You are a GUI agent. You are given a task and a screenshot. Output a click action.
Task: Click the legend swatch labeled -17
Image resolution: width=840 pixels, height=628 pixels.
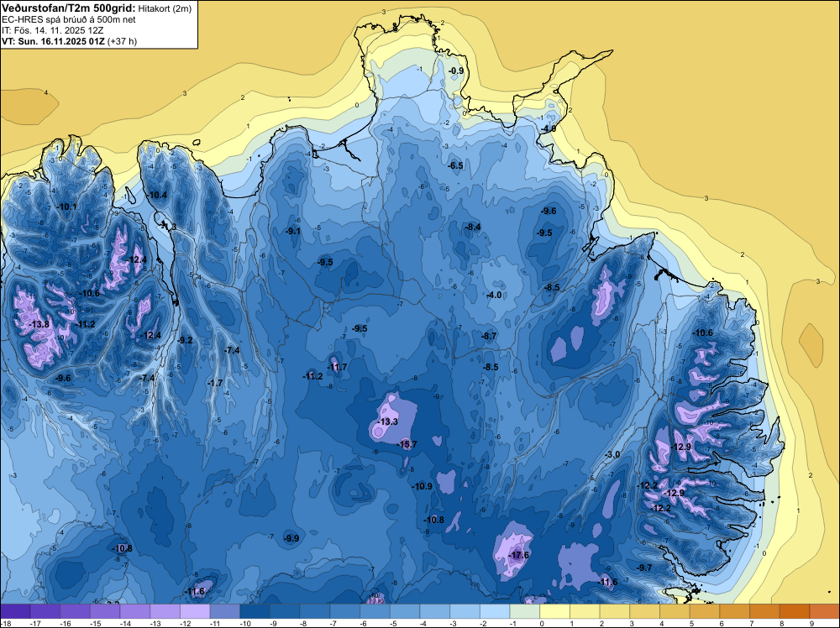[45, 611]
